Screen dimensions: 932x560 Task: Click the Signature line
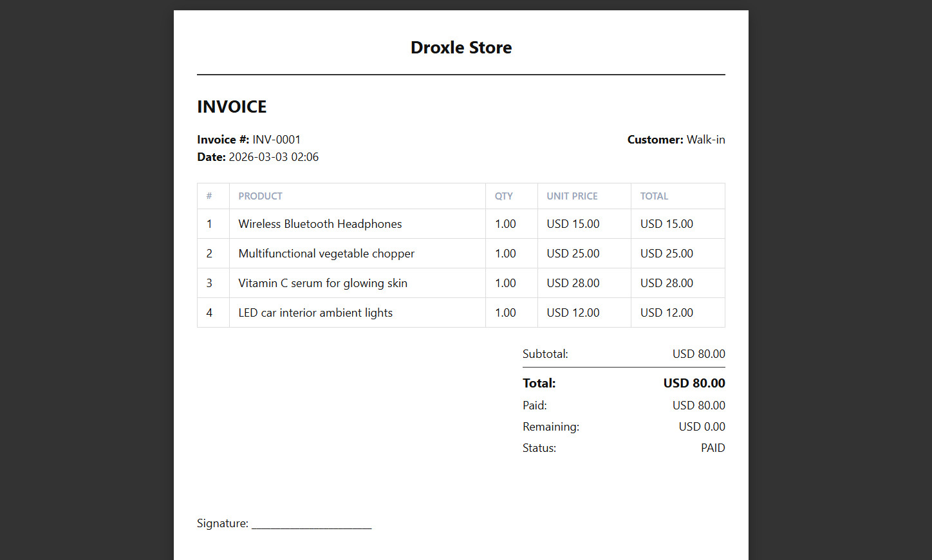pyautogui.click(x=312, y=524)
